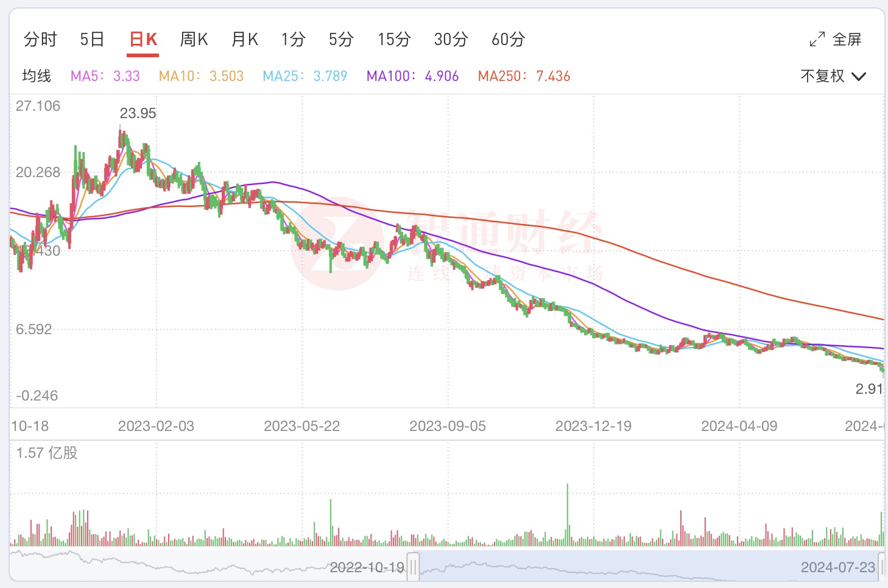Click the MA25 moving average legend

tap(305, 76)
